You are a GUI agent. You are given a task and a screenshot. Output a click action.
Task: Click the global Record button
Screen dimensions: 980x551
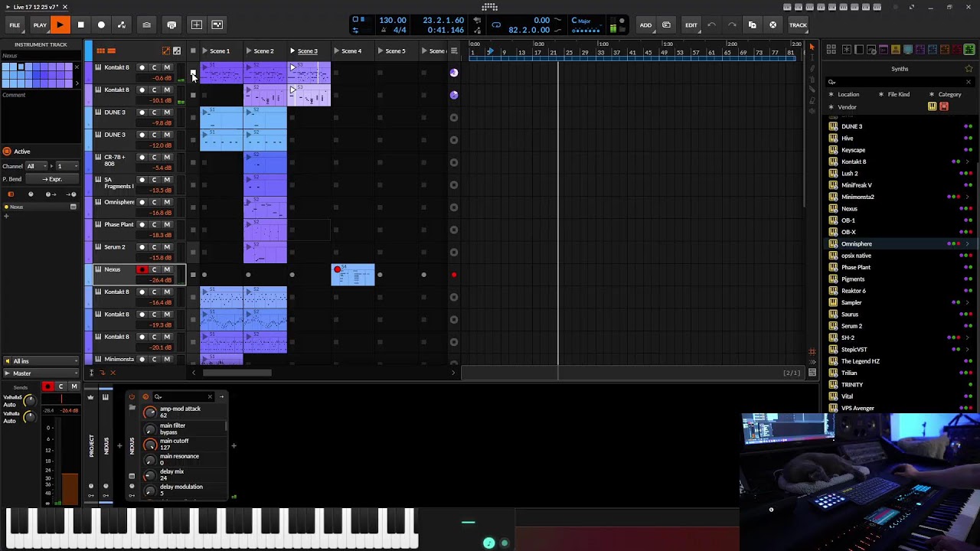tap(101, 24)
